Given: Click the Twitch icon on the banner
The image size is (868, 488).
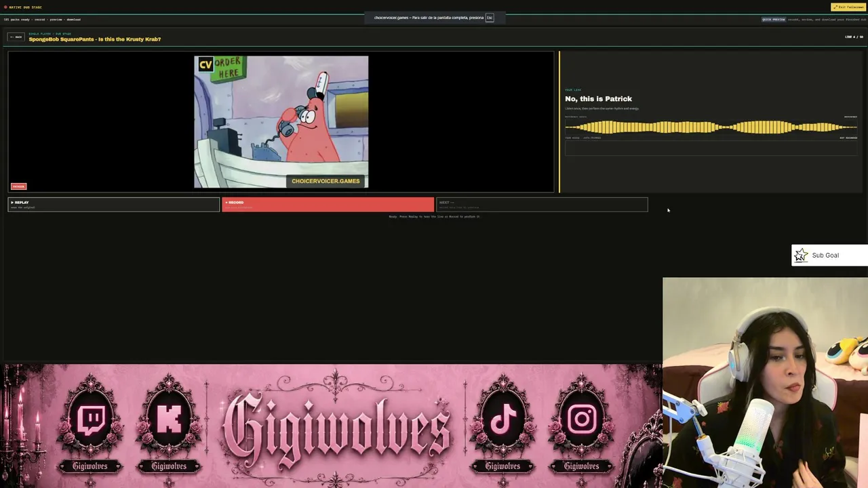Looking at the screenshot, I should click(x=91, y=420).
